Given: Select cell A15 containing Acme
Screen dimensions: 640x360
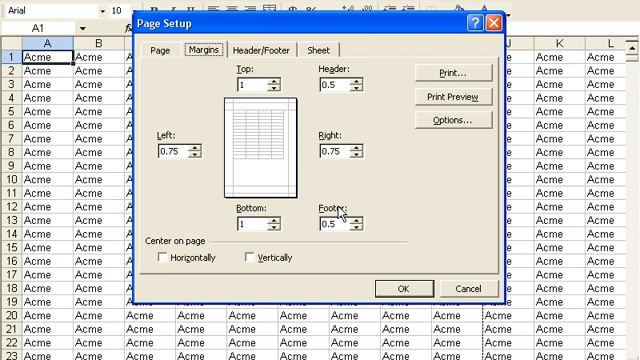Looking at the screenshot, I should (48, 247).
